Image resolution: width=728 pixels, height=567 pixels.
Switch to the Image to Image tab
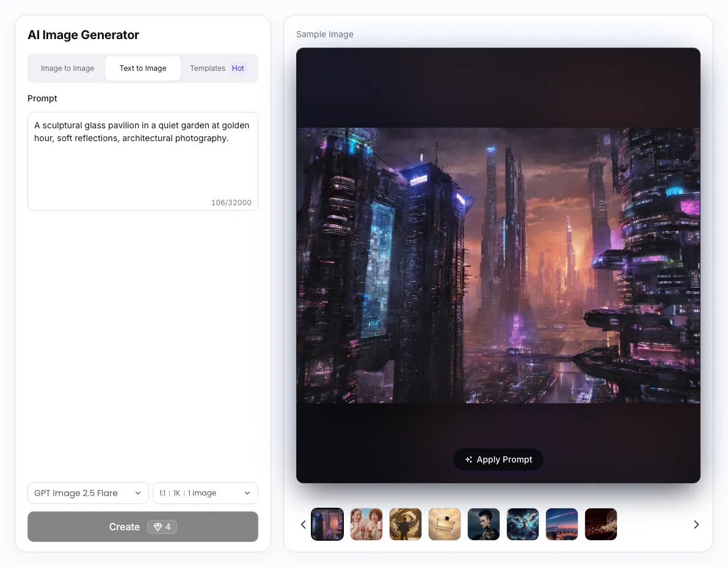[x=67, y=68]
